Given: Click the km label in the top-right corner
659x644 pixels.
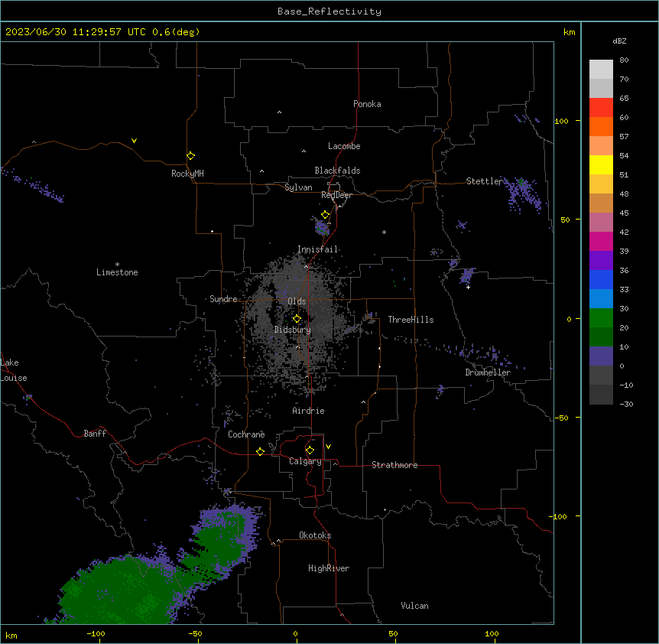Looking at the screenshot, I should (x=569, y=32).
